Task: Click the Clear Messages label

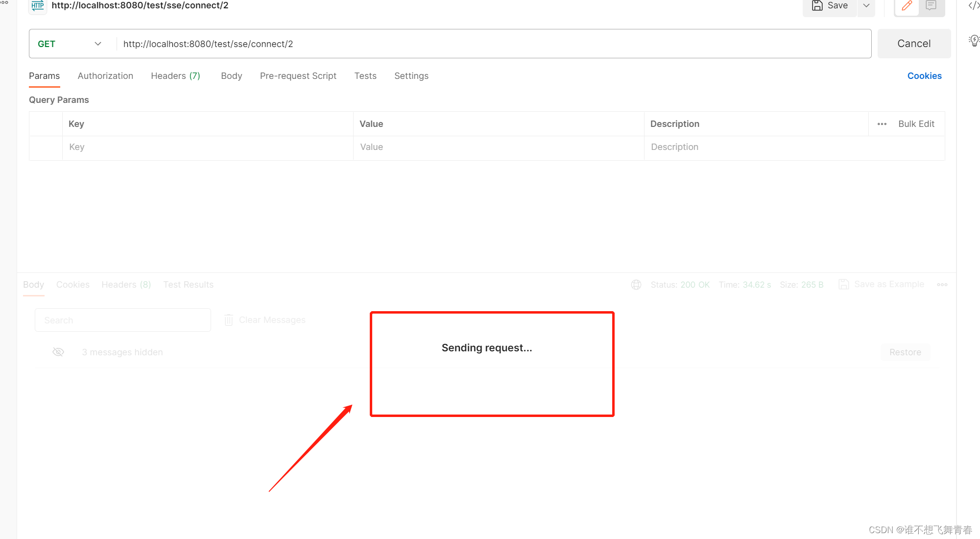Action: pos(272,320)
